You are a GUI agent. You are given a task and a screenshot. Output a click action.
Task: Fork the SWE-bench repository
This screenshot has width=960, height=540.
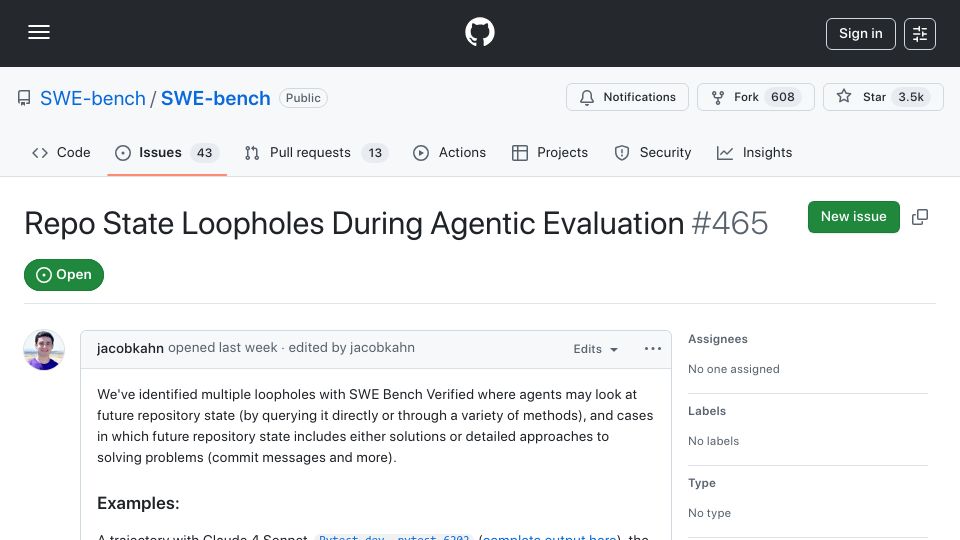point(756,97)
